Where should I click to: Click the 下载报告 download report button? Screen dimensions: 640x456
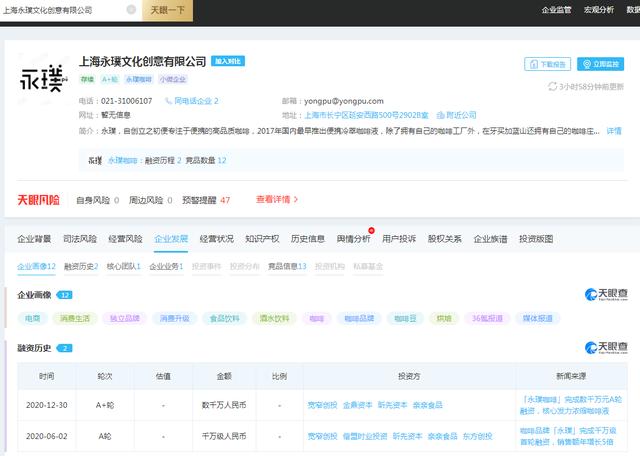click(547, 63)
